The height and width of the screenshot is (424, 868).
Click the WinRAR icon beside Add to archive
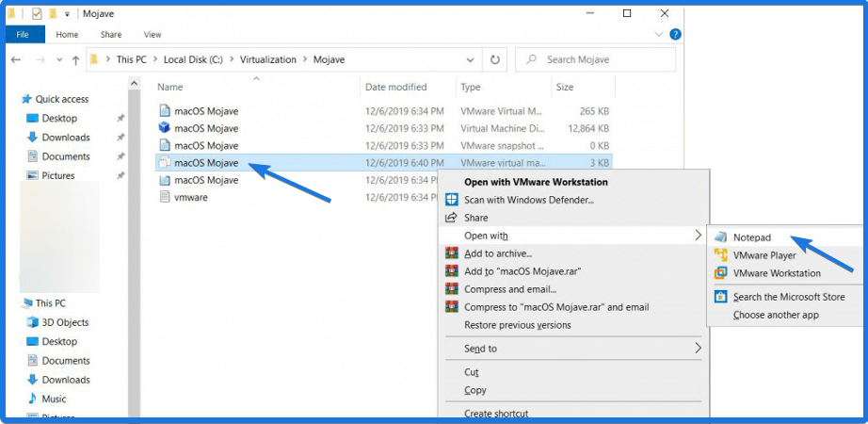452,253
